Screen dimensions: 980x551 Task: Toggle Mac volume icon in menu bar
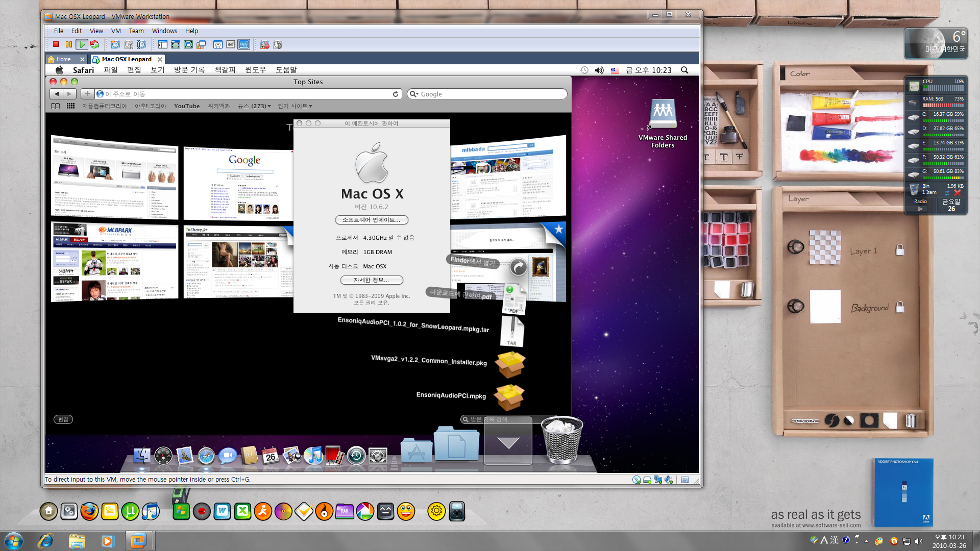click(x=599, y=70)
